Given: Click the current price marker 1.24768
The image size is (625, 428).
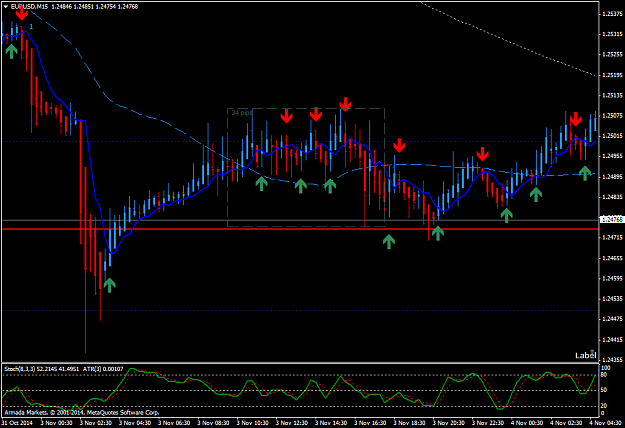Looking at the screenshot, I should click(611, 220).
